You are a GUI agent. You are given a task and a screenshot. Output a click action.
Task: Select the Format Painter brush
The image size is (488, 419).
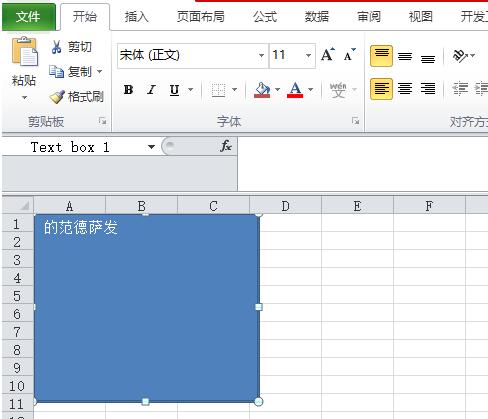click(57, 97)
